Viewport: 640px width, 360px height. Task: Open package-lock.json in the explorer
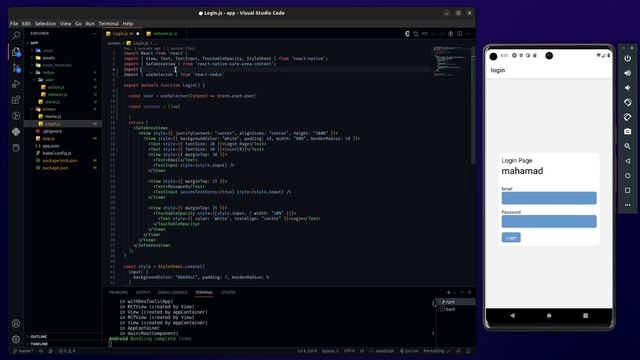(60, 160)
